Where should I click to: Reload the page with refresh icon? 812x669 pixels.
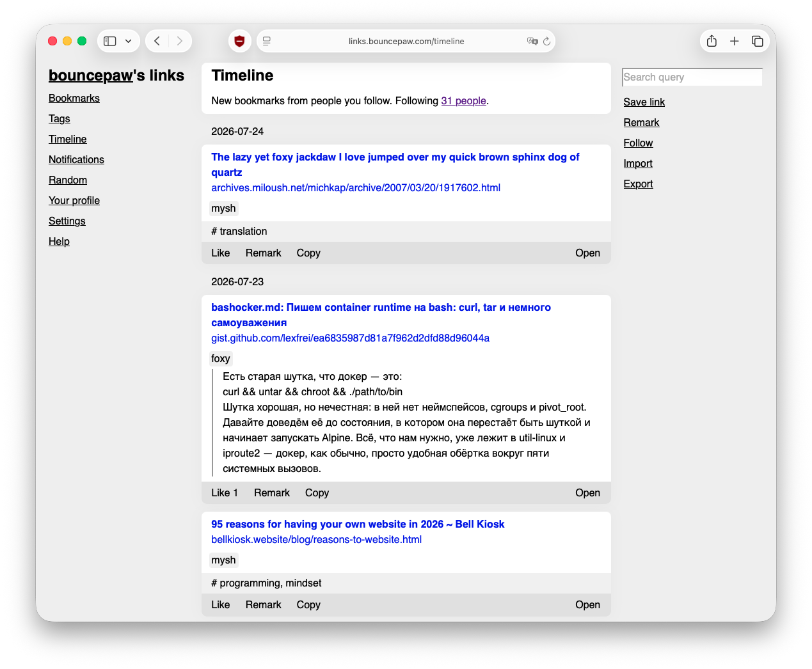pos(547,41)
